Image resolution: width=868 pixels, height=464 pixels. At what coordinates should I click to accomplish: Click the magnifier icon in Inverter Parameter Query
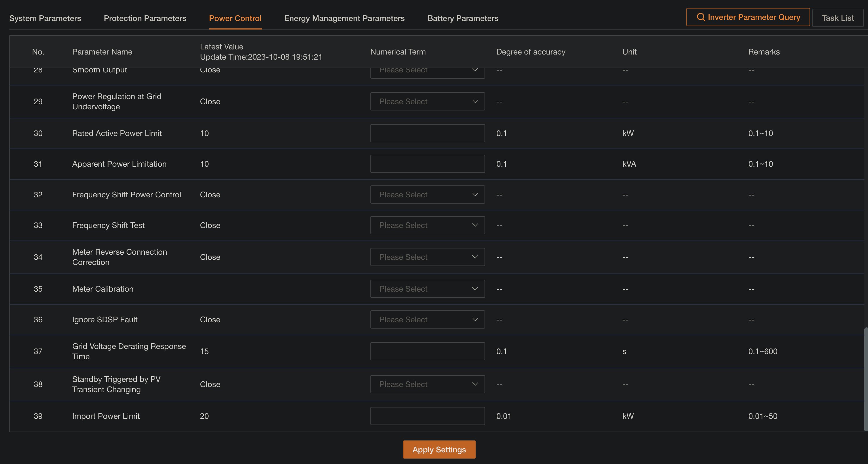702,17
